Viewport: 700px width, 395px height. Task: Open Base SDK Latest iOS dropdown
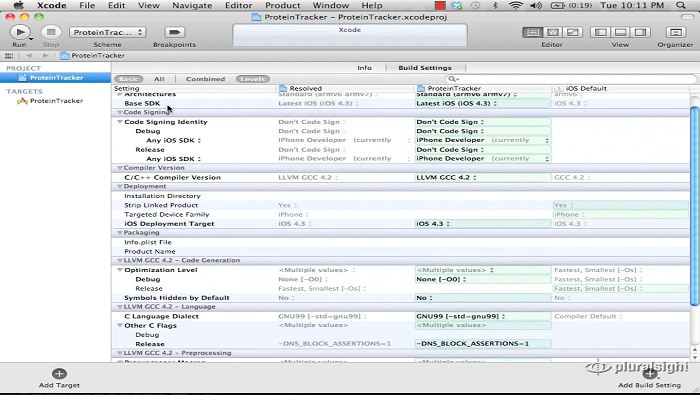[483, 104]
